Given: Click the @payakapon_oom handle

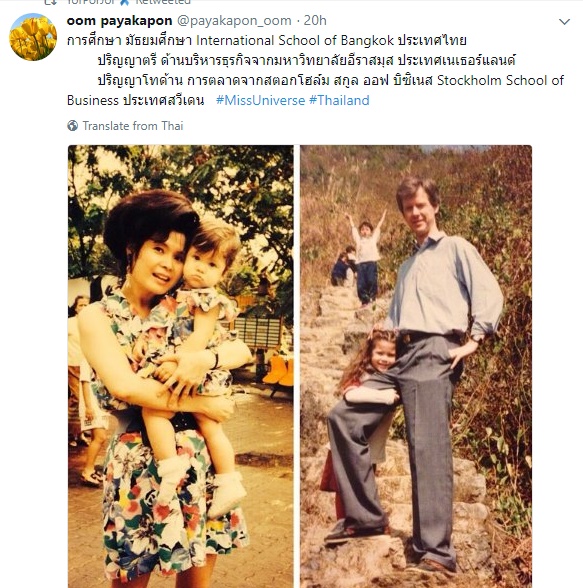Looking at the screenshot, I should click(234, 21).
